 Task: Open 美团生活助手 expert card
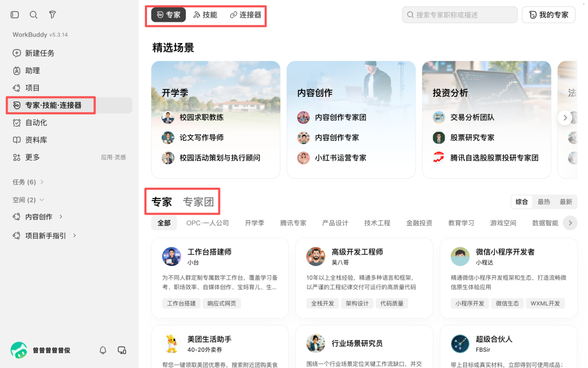coord(220,347)
